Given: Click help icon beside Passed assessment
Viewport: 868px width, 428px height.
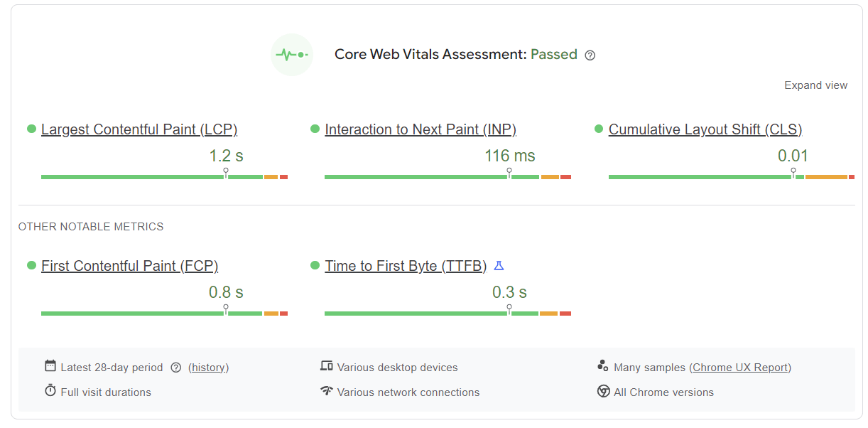Looking at the screenshot, I should [x=590, y=55].
